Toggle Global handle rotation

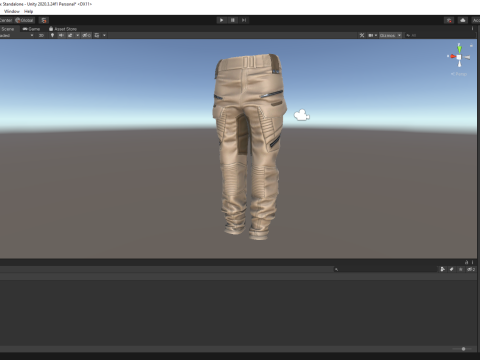pyautogui.click(x=24, y=20)
